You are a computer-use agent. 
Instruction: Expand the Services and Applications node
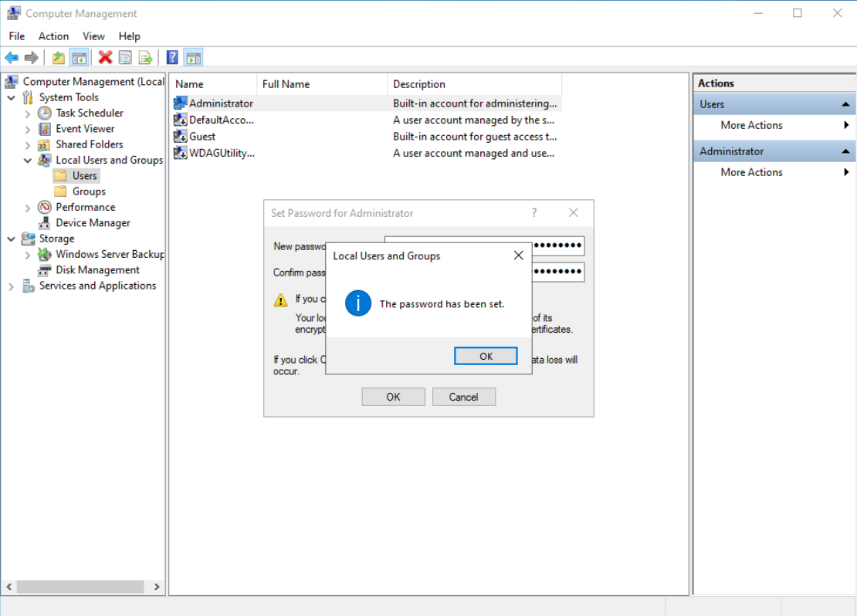tap(12, 286)
